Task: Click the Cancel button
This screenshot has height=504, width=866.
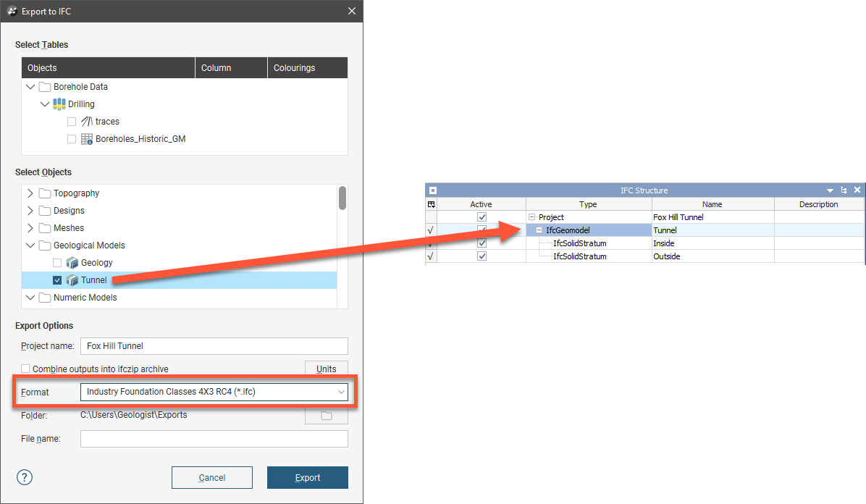Action: (x=212, y=477)
